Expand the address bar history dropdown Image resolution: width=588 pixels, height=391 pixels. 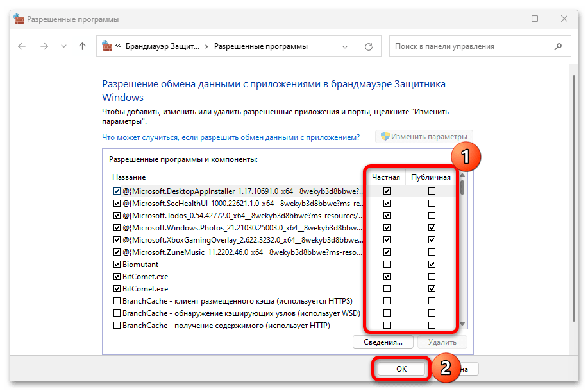point(344,47)
